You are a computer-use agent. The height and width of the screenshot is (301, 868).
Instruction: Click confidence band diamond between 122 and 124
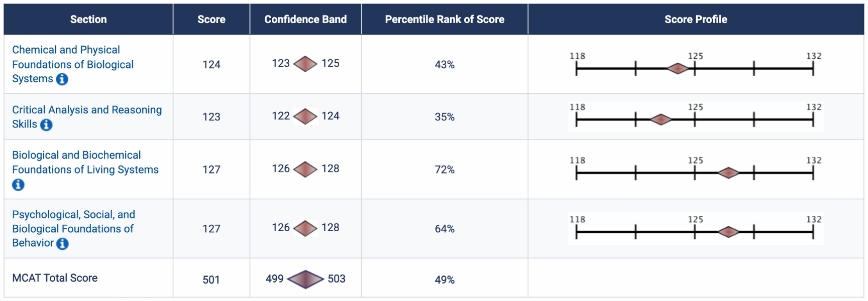pyautogui.click(x=305, y=116)
